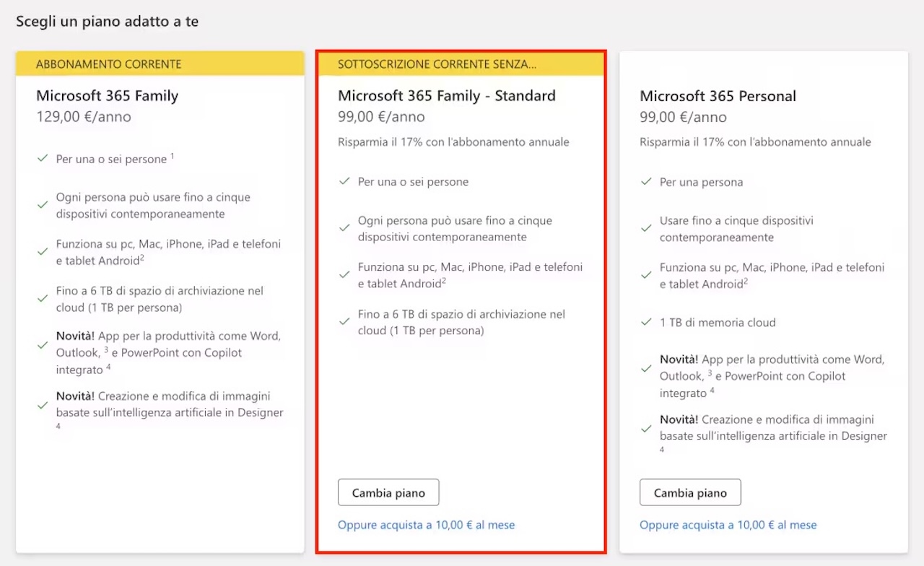Open monthly purchase link in Microsoft 365 Personal card
This screenshot has height=566, width=924.
click(x=728, y=525)
